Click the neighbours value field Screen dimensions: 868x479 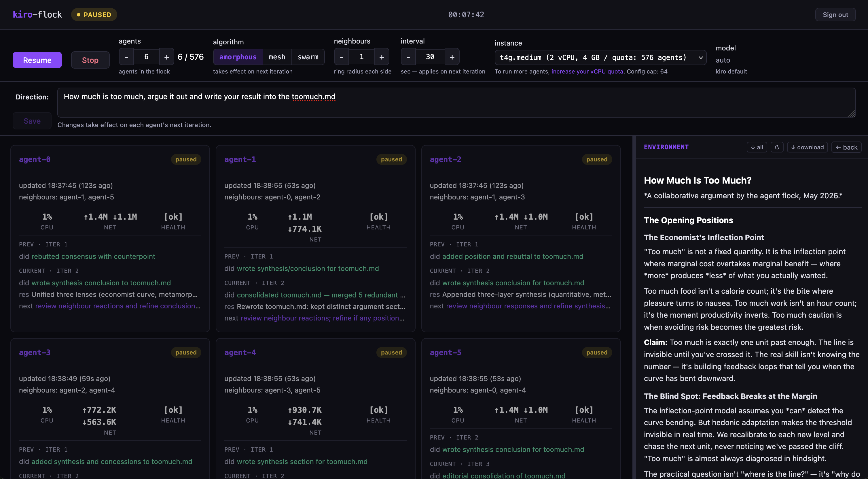tap(361, 57)
